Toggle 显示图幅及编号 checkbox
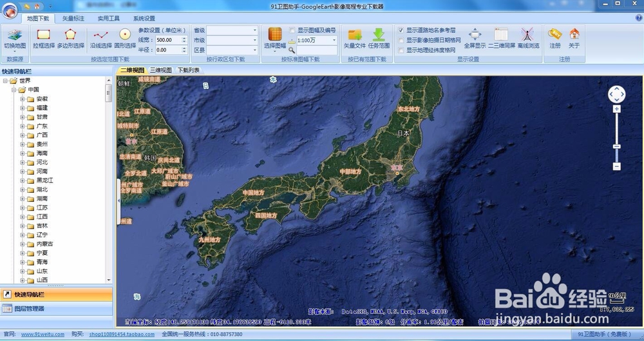This screenshot has height=341, width=644. [x=292, y=30]
